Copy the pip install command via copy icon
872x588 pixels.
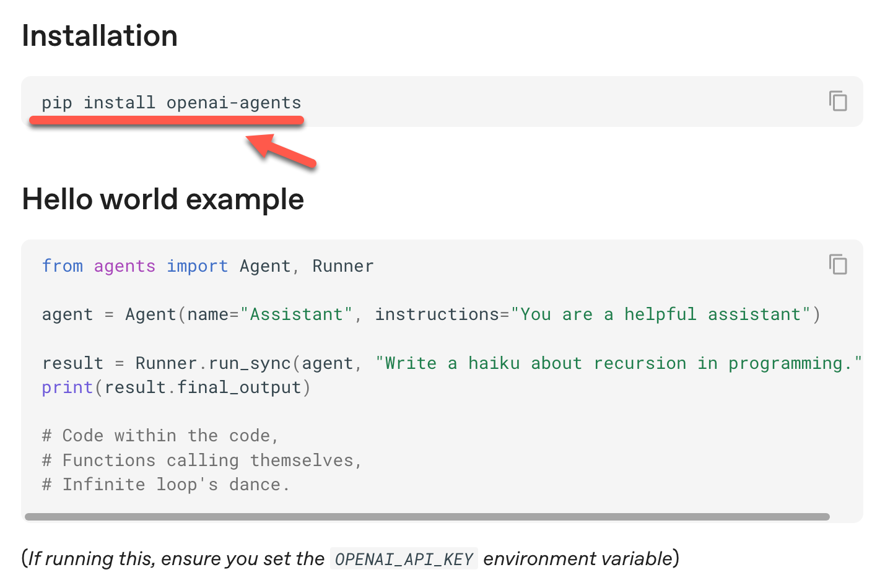click(x=838, y=101)
